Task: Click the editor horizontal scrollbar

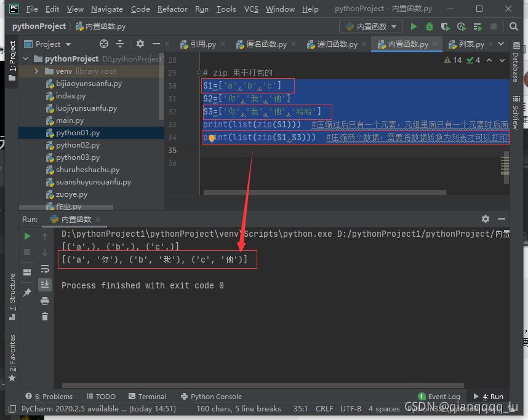Action: [324, 192]
